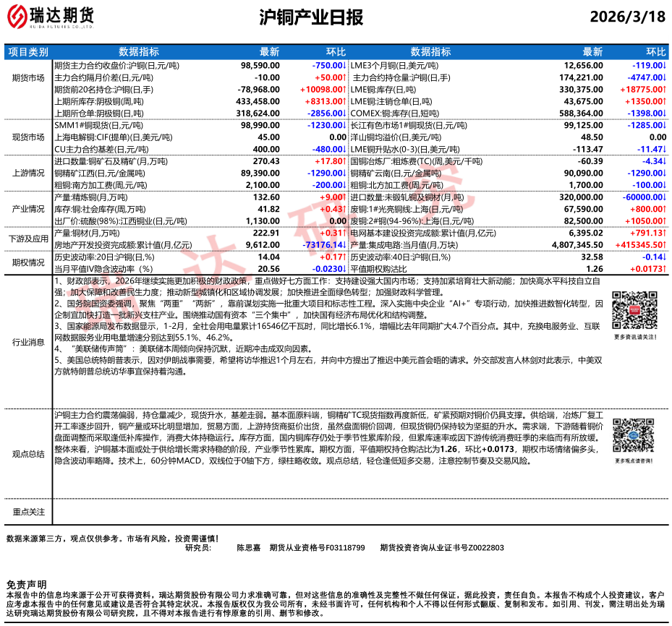This screenshot has width=672, height=626.
Task: Click the 98,590.00 closing price value
Action: (x=260, y=65)
